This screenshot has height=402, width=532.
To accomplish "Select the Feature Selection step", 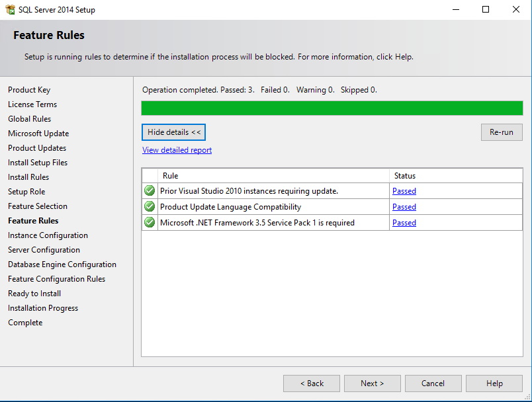I will pyautogui.click(x=38, y=206).
